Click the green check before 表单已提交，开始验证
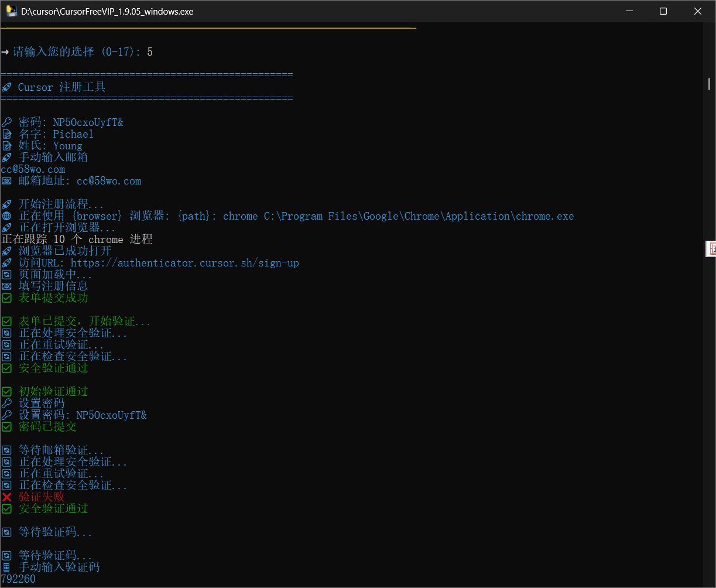716x588 pixels. [x=6, y=322]
